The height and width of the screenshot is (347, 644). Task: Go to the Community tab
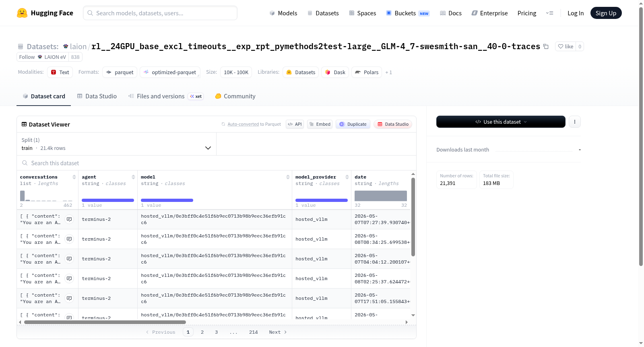(235, 96)
